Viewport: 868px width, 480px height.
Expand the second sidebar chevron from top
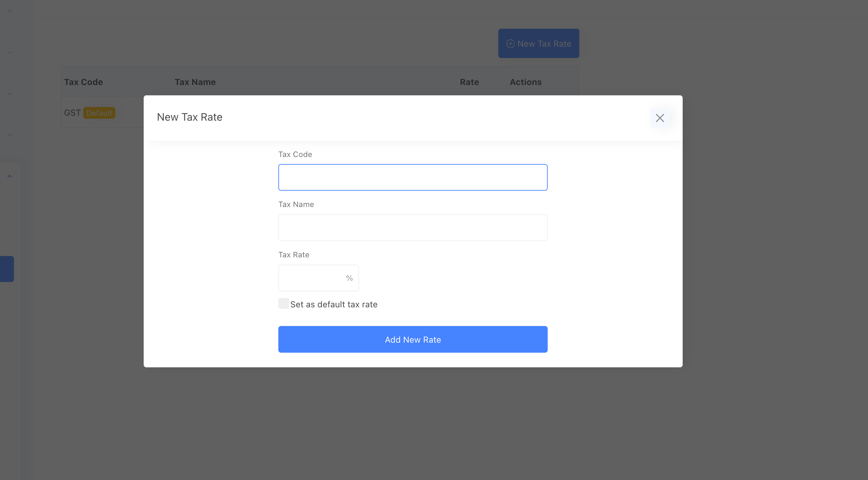tap(9, 52)
